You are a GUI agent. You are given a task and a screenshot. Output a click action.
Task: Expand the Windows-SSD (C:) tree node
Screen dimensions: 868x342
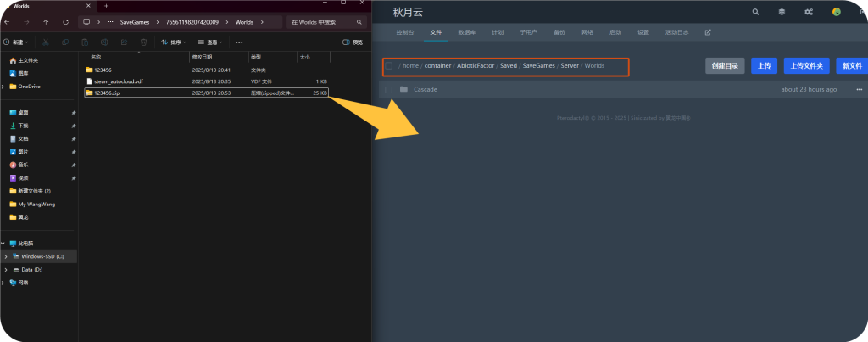tap(5, 255)
